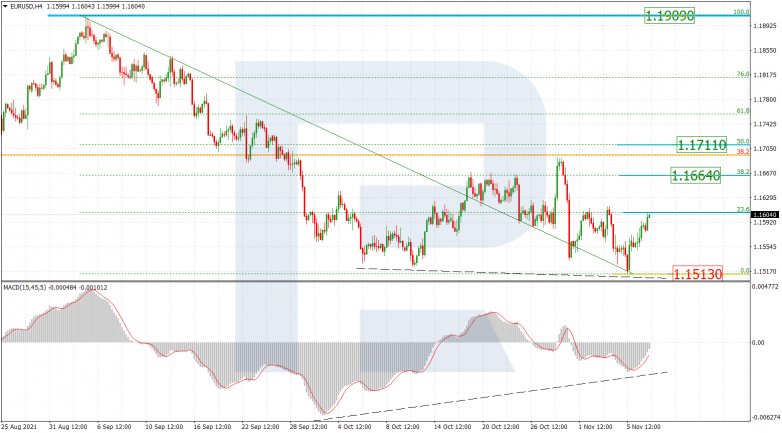This screenshot has height=433, width=782.
Task: Click the Fibonacci 100.0 level label
Action: 741,12
